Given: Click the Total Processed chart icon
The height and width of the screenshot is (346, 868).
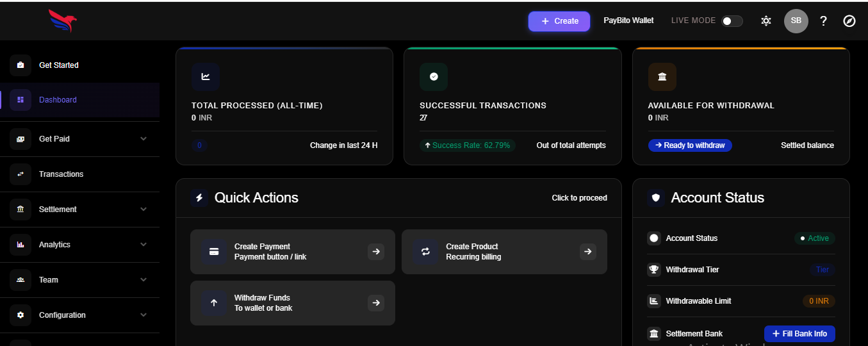Looking at the screenshot, I should tap(206, 77).
